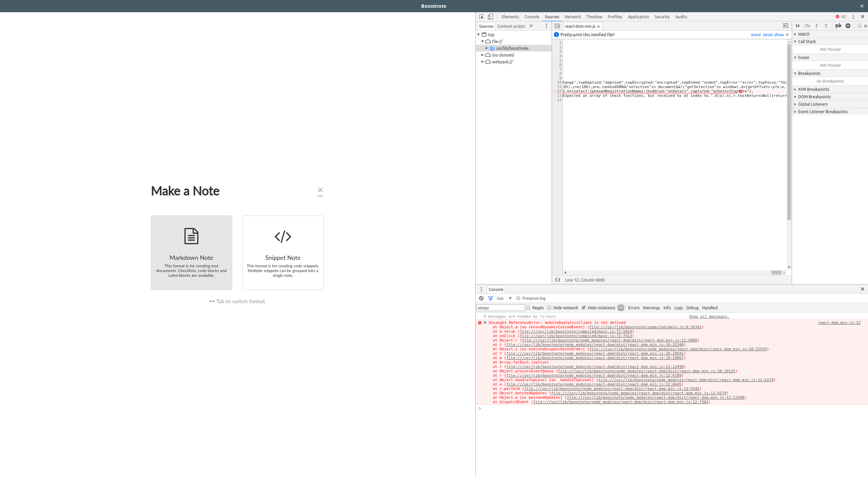The image size is (868, 477).
Task: Click the console filter input containing uncau
Action: (500, 308)
